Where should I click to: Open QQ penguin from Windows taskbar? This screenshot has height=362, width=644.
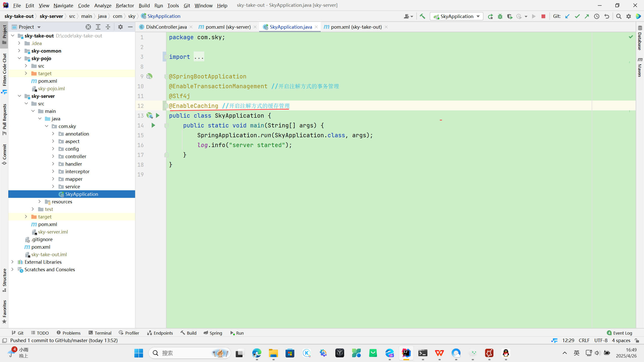pos(506,353)
